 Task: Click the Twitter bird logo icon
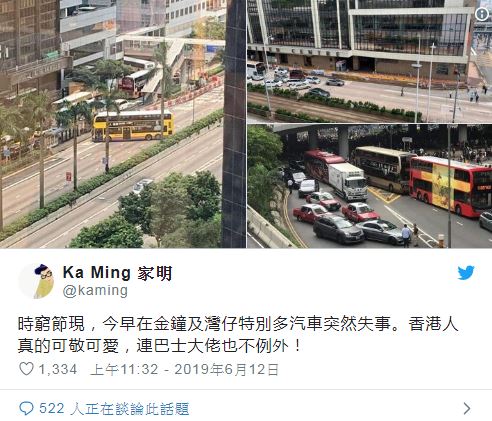tap(466, 273)
